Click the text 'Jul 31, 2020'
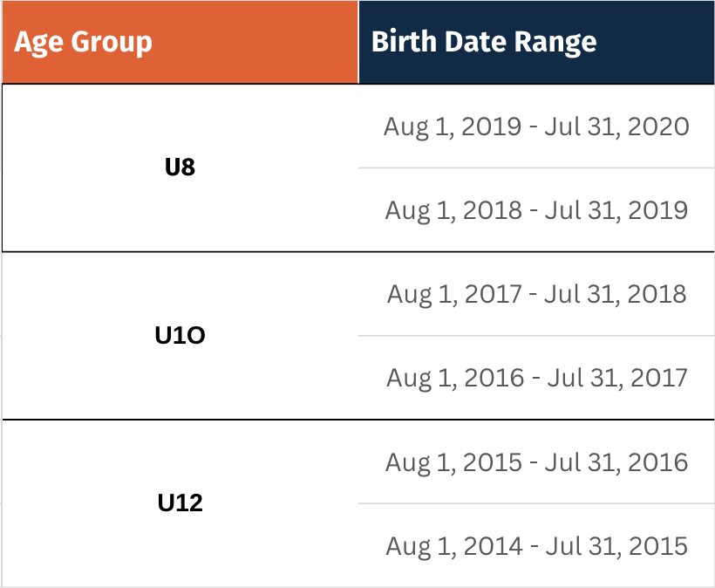Viewport: 715px width, 588px height. (617, 126)
